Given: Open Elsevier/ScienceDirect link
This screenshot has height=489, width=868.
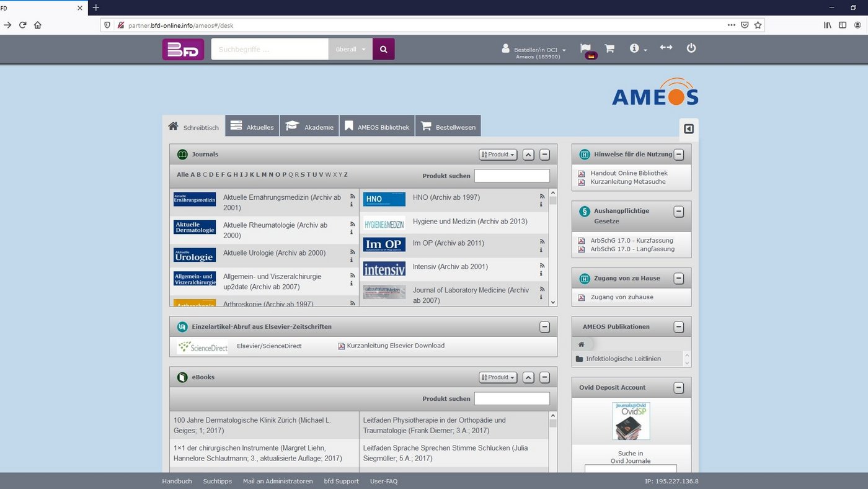Looking at the screenshot, I should [x=269, y=346].
